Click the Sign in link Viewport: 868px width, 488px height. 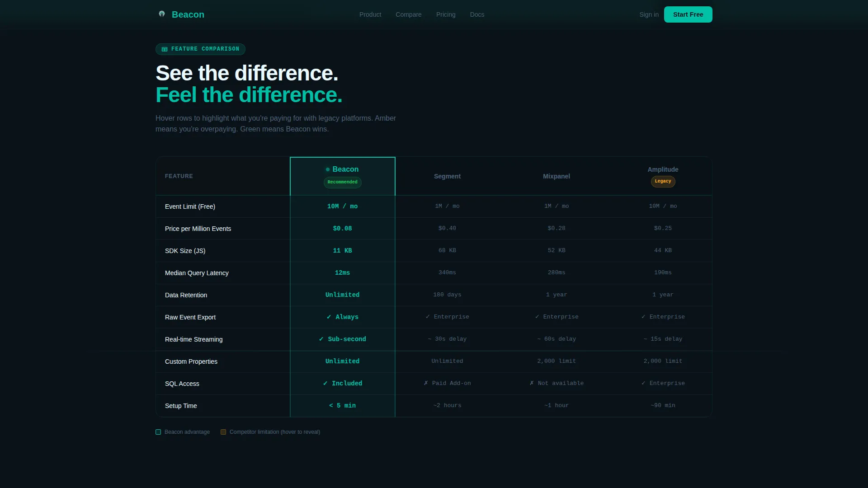click(x=649, y=14)
